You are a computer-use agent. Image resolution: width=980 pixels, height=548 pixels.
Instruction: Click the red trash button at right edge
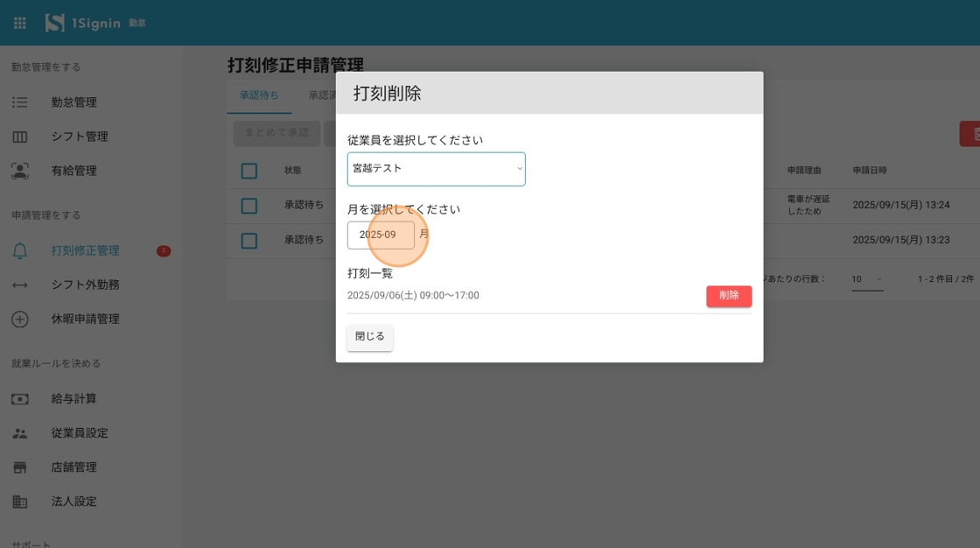tap(970, 134)
